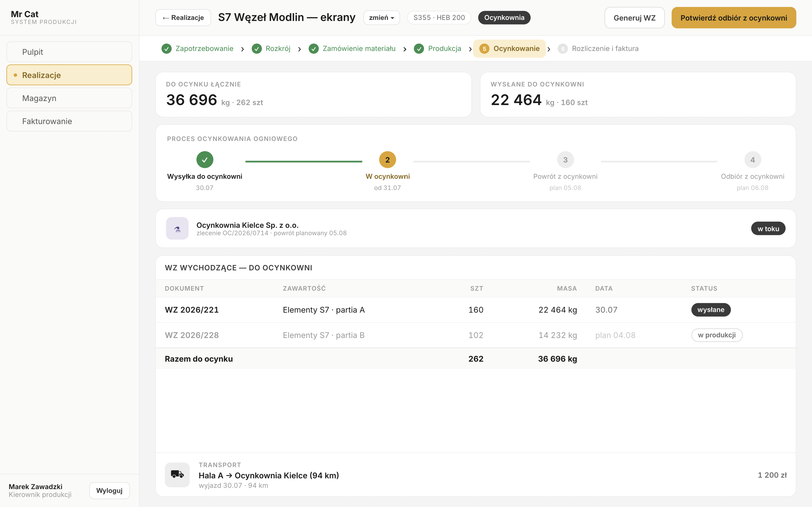This screenshot has height=507, width=812.
Task: Open the Rozliczenie i faktura step
Action: click(598, 49)
